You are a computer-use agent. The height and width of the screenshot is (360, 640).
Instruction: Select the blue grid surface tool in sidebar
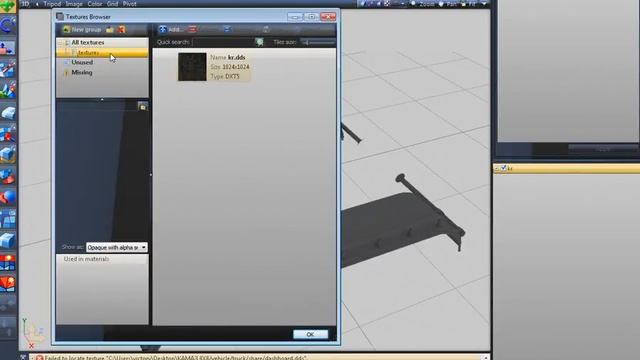point(8,219)
